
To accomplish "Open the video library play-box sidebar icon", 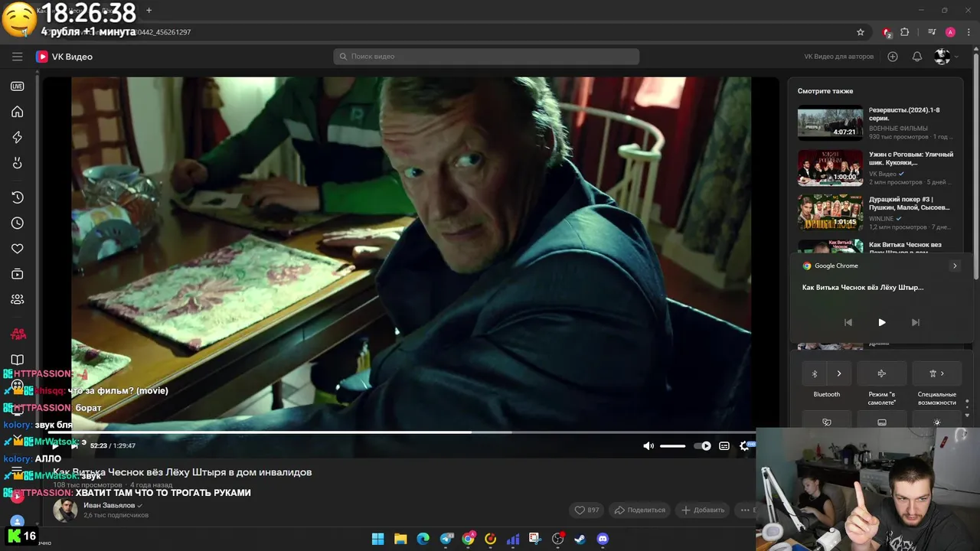I will [17, 274].
